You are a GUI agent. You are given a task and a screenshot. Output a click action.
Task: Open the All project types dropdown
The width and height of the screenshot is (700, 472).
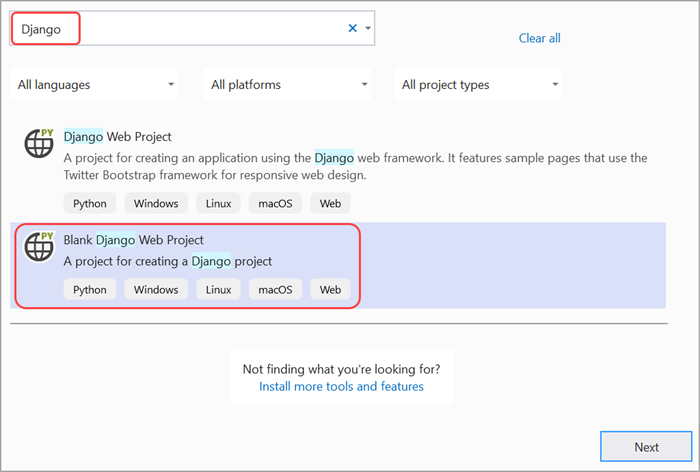click(x=478, y=84)
